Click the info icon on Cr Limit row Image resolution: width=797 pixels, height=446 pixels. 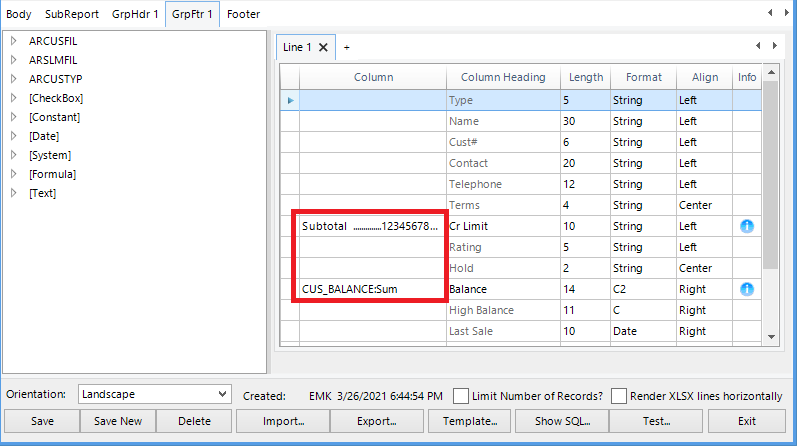point(746,227)
